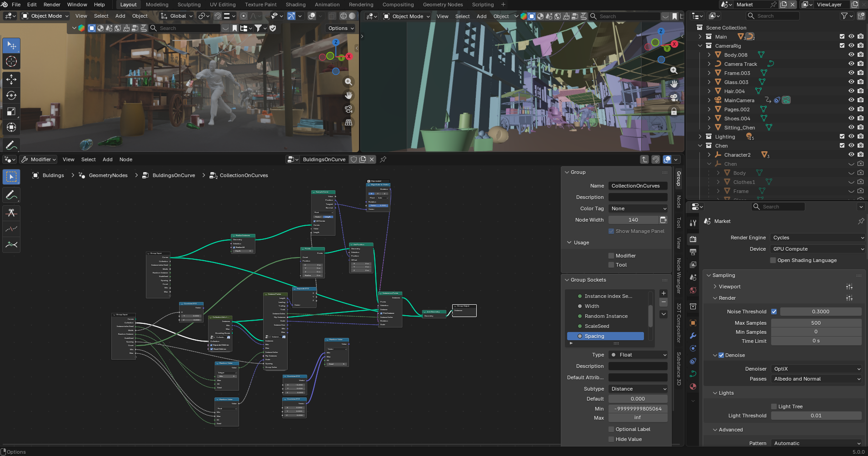
Task: Select the Move tool in left viewport
Action: click(x=11, y=79)
